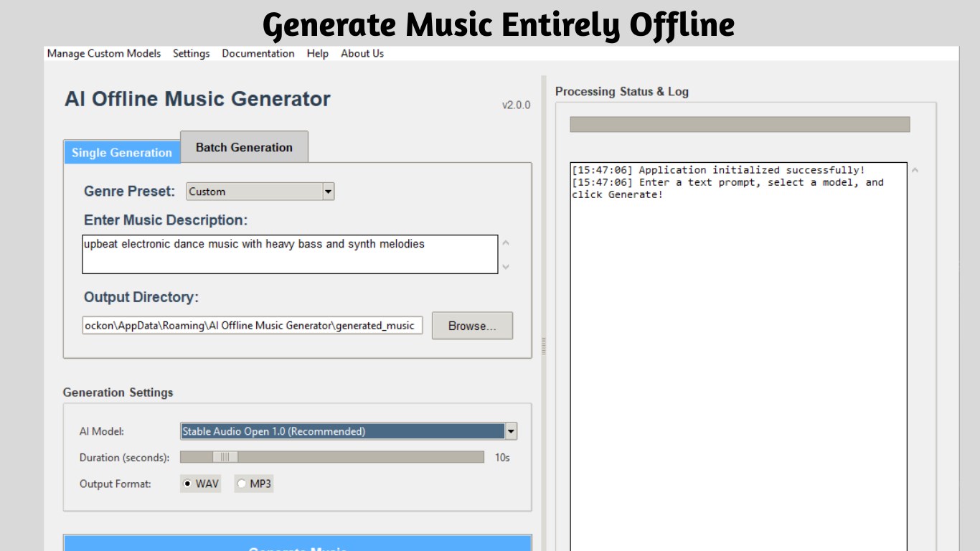Adjust the Duration seconds slider
This screenshot has width=980, height=551.
click(x=225, y=456)
